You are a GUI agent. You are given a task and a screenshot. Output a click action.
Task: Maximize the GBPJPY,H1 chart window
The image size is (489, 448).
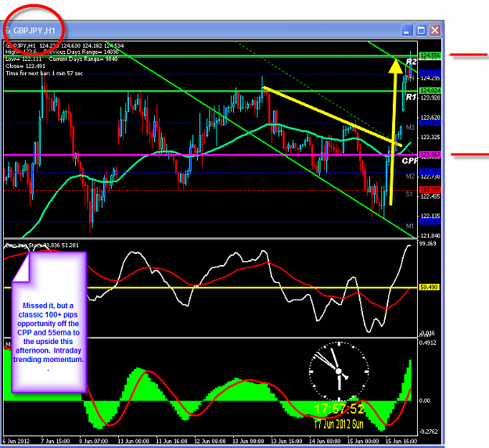pyautogui.click(x=421, y=30)
